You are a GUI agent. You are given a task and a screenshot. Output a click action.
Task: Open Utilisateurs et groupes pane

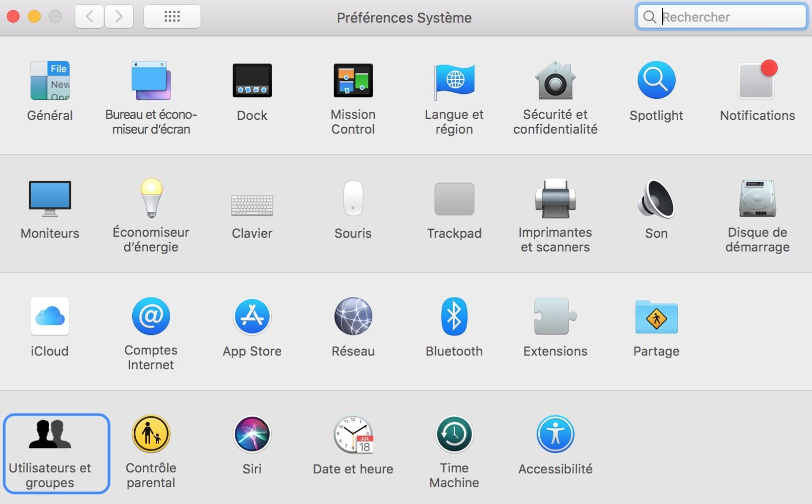coord(56,453)
